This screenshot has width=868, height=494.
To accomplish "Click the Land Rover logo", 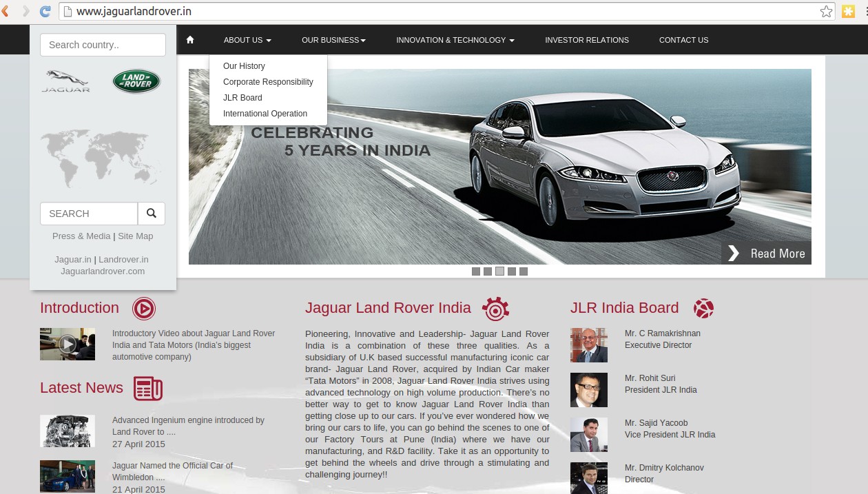I will 136,81.
